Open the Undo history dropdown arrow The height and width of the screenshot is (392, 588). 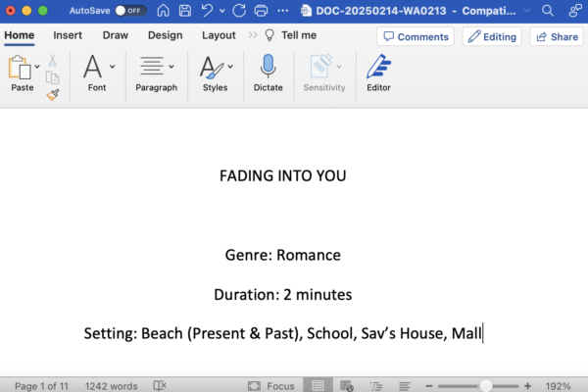pyautogui.click(x=222, y=11)
